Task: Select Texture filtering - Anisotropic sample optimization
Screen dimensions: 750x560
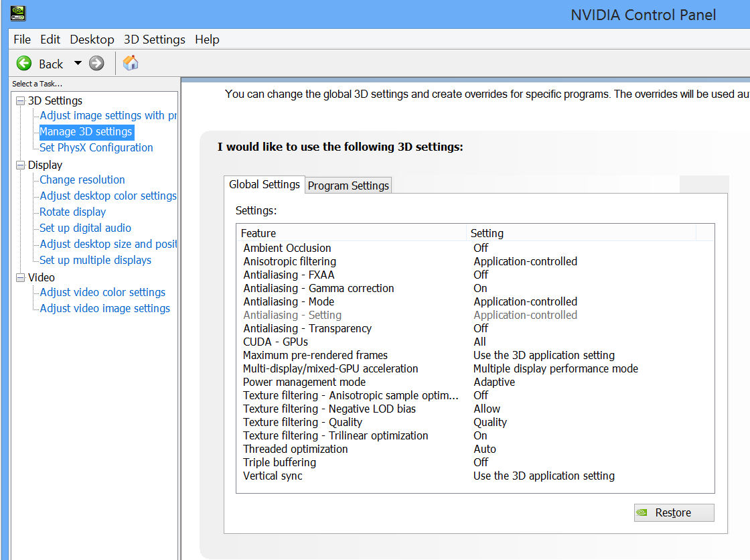Action: pyautogui.click(x=475, y=395)
